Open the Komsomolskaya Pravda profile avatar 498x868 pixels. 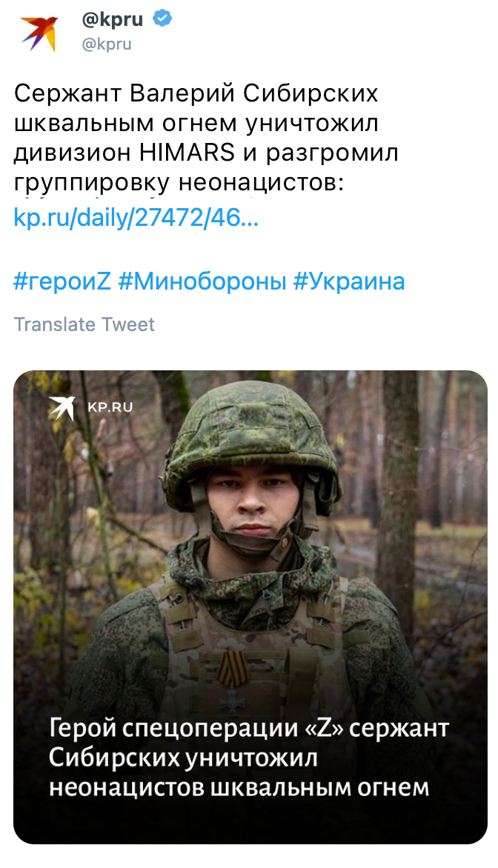coord(39,33)
